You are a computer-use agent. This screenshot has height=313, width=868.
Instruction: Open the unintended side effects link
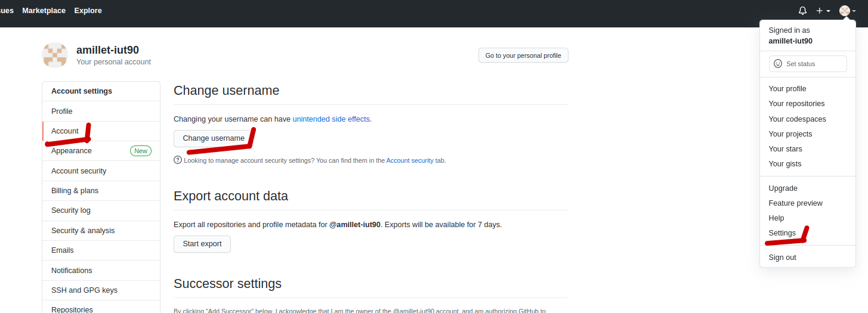click(331, 119)
